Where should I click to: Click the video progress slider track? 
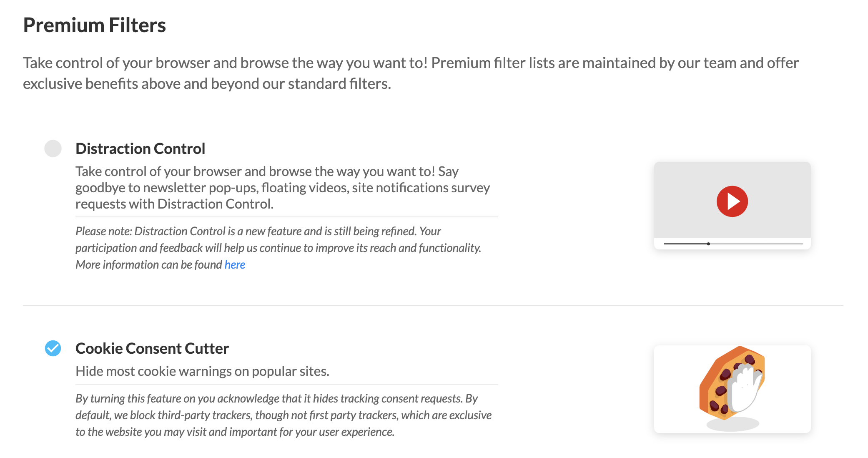(x=733, y=244)
